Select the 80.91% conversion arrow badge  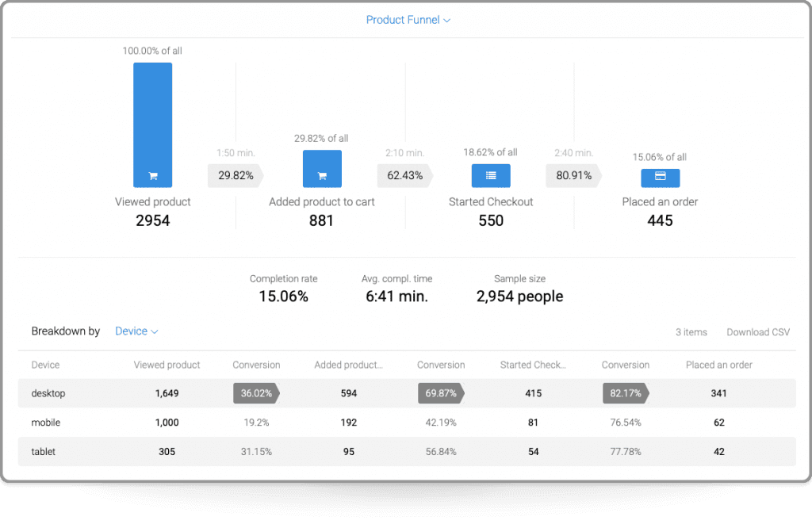click(572, 175)
